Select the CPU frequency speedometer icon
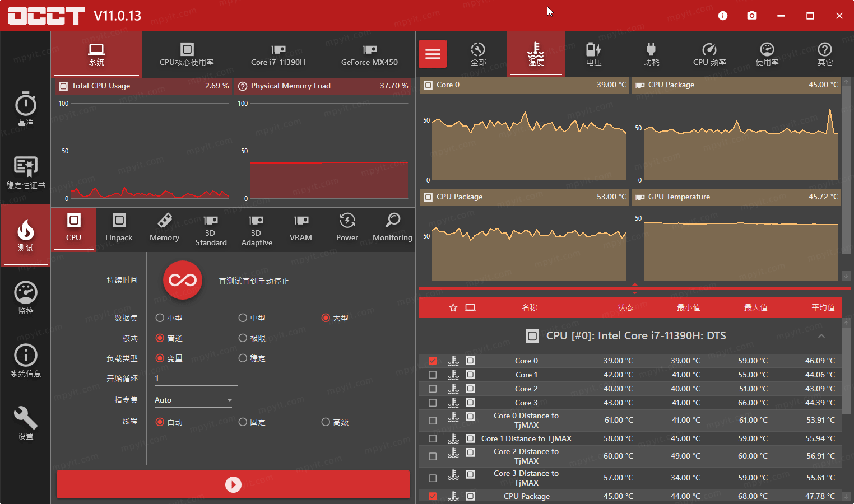The height and width of the screenshot is (504, 854). 709,54
